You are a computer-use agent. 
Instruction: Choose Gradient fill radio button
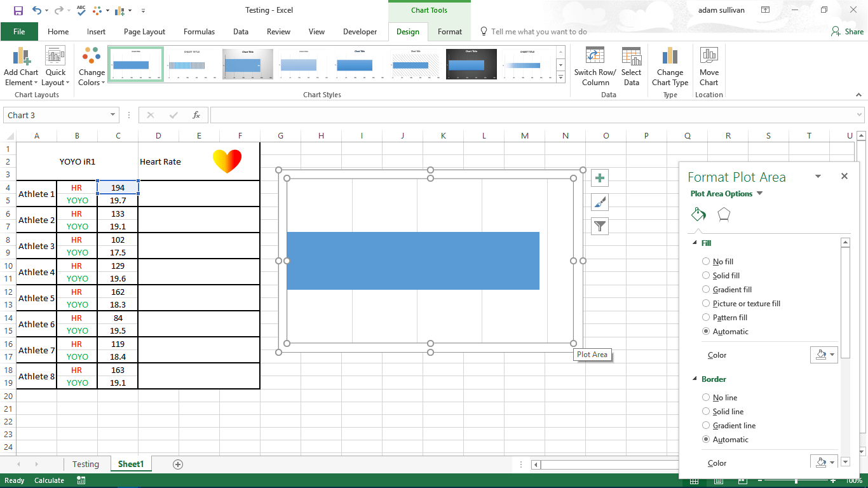click(x=706, y=290)
